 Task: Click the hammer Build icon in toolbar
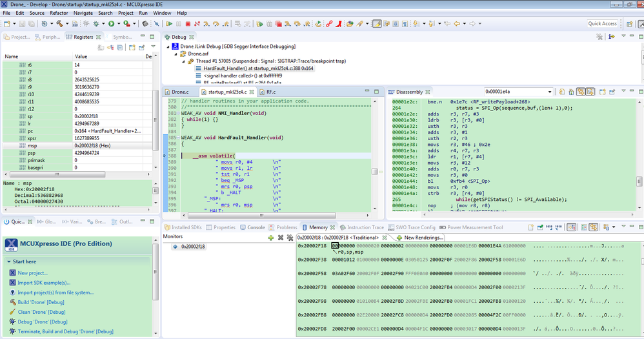[59, 24]
